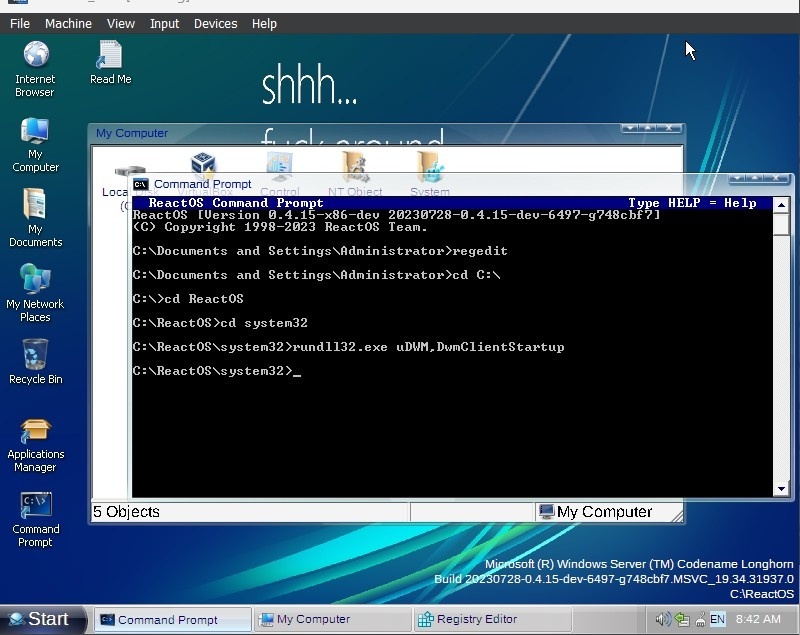Click the volume speaker tray icon
This screenshot has width=800, height=635.
click(x=662, y=619)
